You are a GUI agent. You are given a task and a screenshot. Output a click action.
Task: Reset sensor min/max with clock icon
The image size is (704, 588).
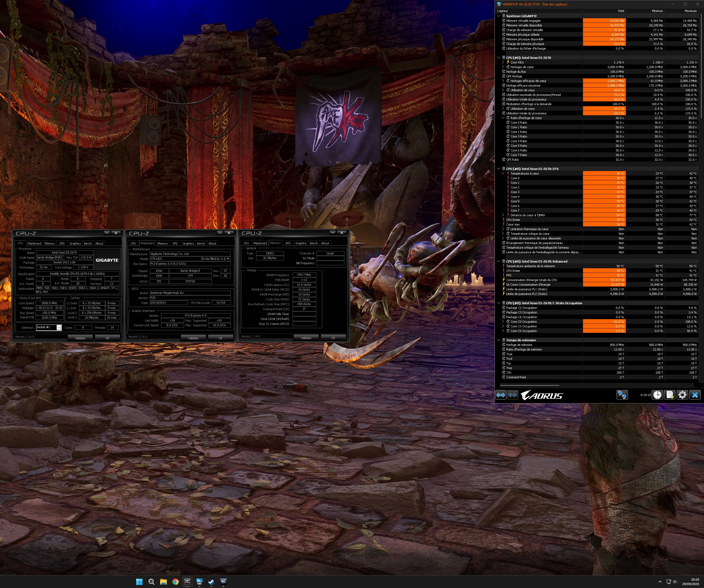tap(657, 395)
